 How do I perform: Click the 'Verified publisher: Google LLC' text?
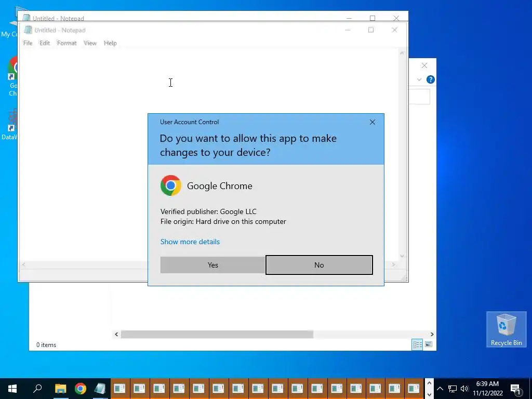point(208,211)
